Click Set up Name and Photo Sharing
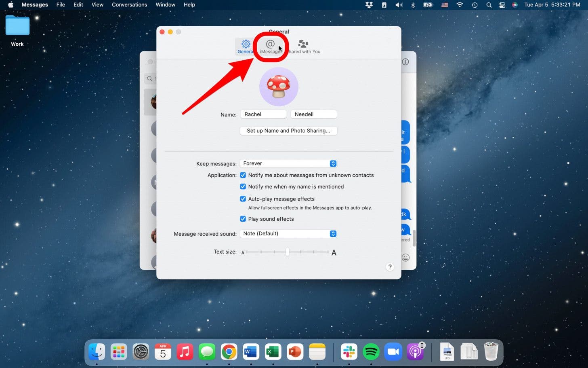 click(288, 131)
